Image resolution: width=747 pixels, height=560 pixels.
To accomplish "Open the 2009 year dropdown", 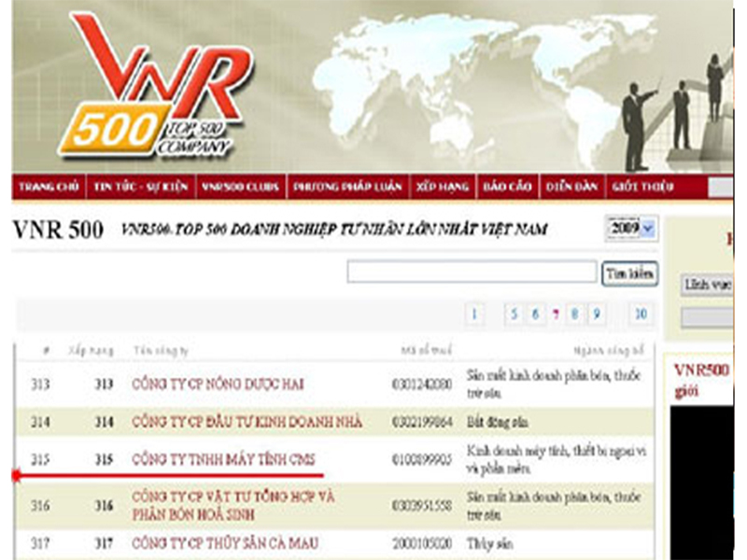I will [632, 228].
